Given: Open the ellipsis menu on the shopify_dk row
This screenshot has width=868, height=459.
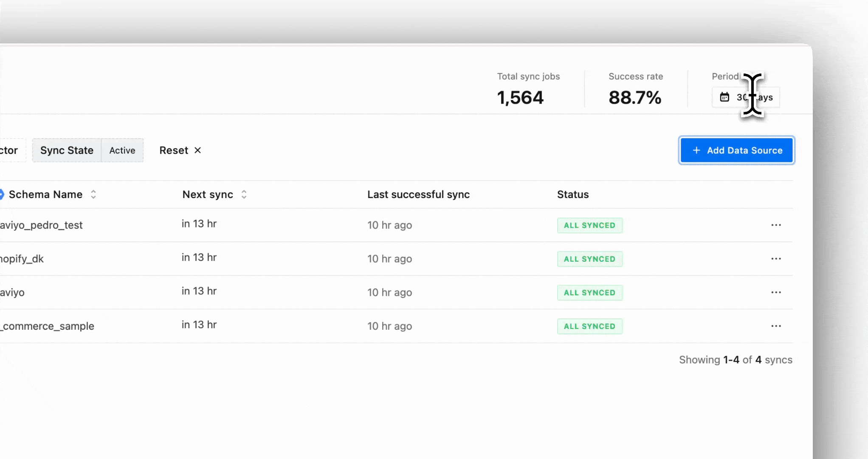Looking at the screenshot, I should [776, 258].
